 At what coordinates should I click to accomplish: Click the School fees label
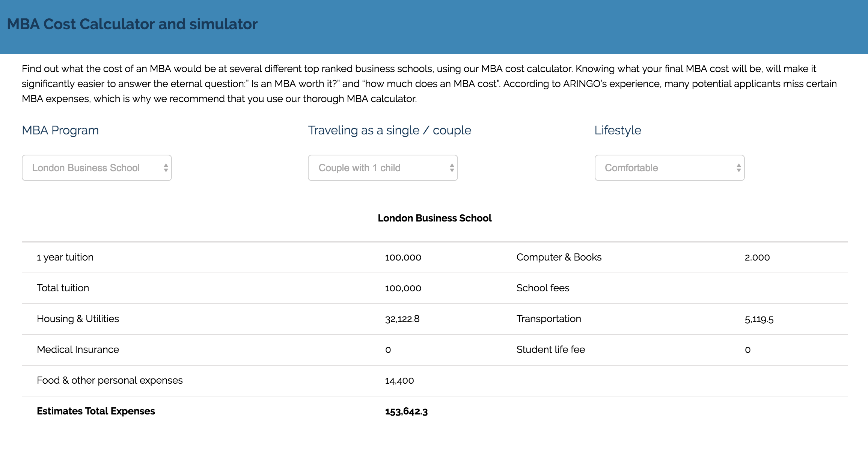[543, 288]
